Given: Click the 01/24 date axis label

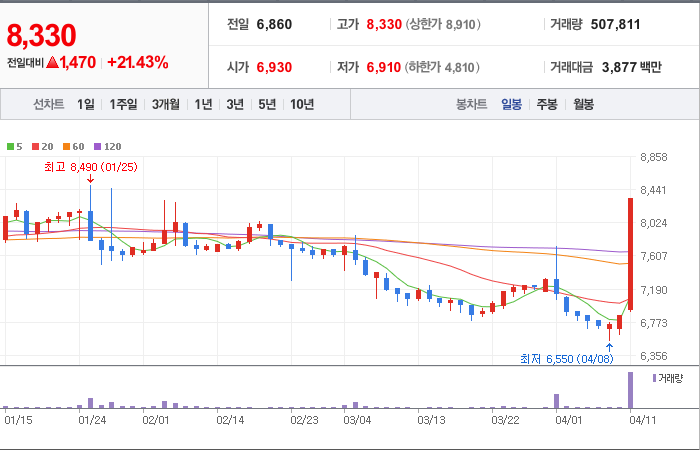Looking at the screenshot, I should (x=92, y=421).
